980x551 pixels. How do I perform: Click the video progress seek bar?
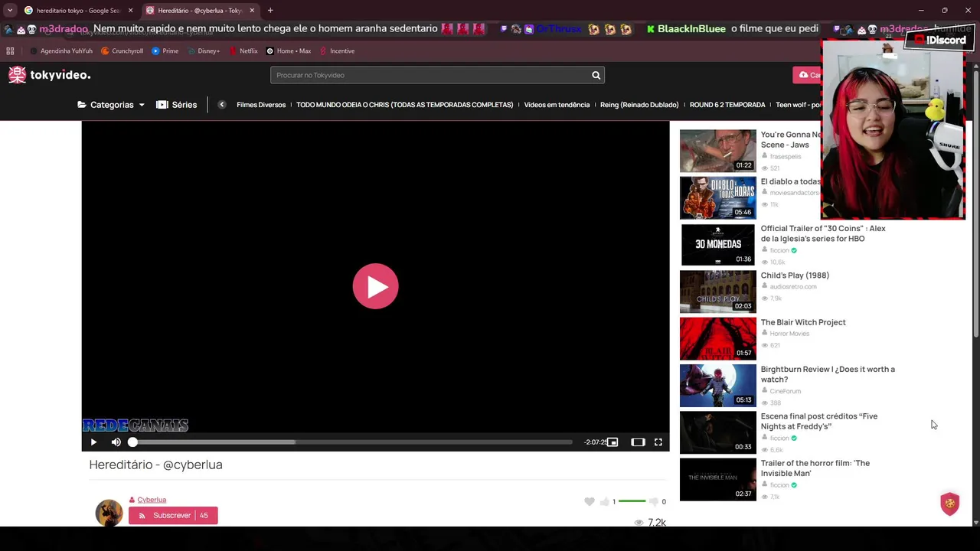point(351,442)
